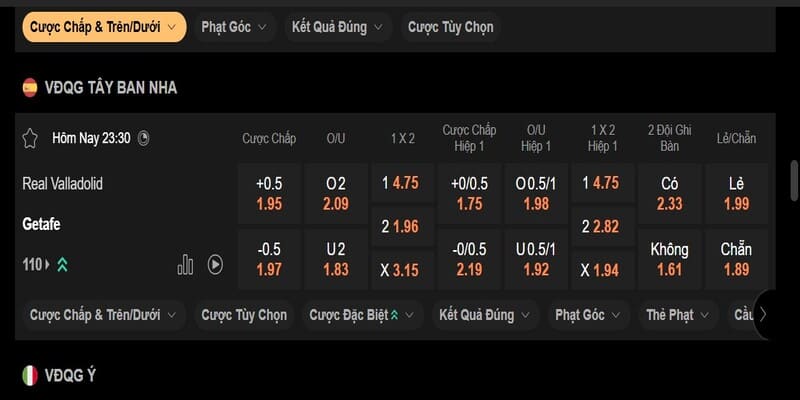Open the top Kết Quả Đúng dropdown

[x=337, y=27]
